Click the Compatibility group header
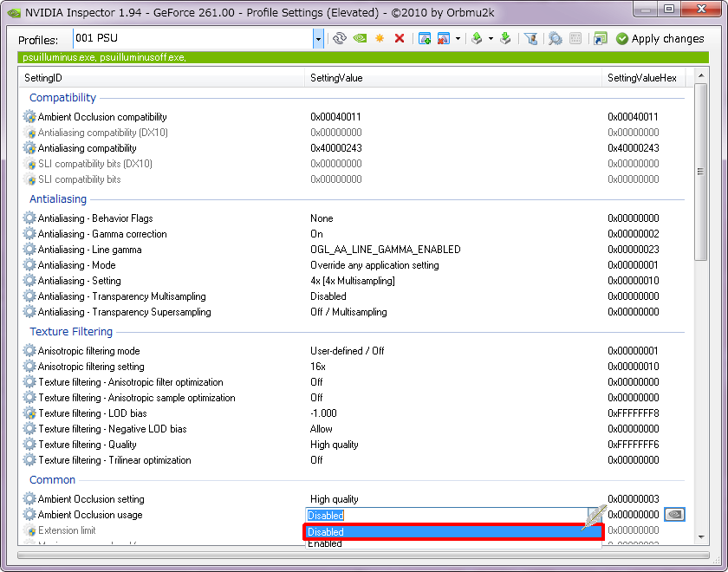728x572 pixels. tap(62, 97)
